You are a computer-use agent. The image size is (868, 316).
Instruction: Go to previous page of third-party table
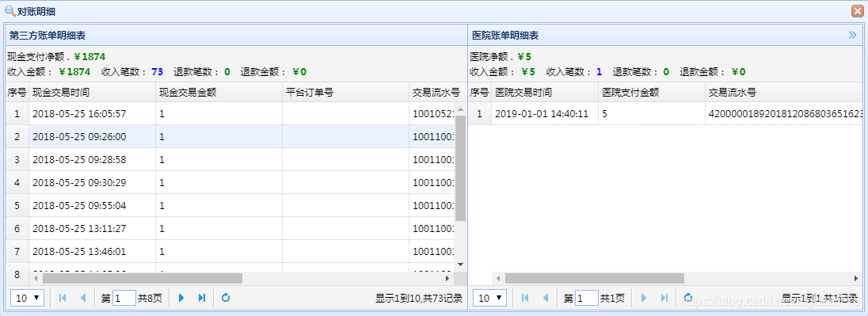click(x=83, y=298)
